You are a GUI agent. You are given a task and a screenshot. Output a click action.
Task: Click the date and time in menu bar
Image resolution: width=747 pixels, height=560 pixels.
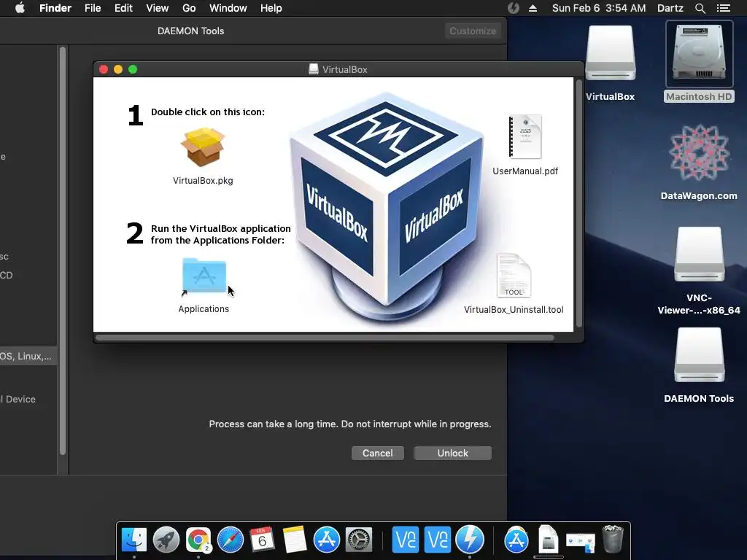pyautogui.click(x=599, y=8)
